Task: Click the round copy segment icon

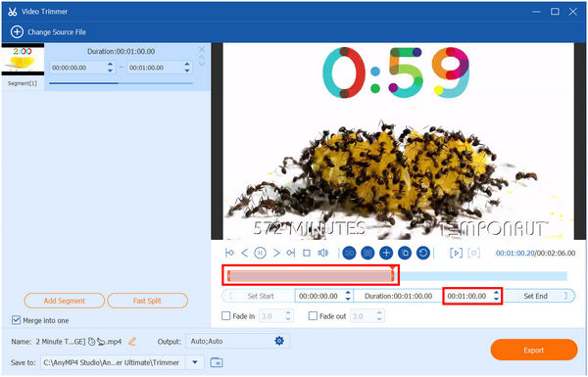Action: [405, 253]
